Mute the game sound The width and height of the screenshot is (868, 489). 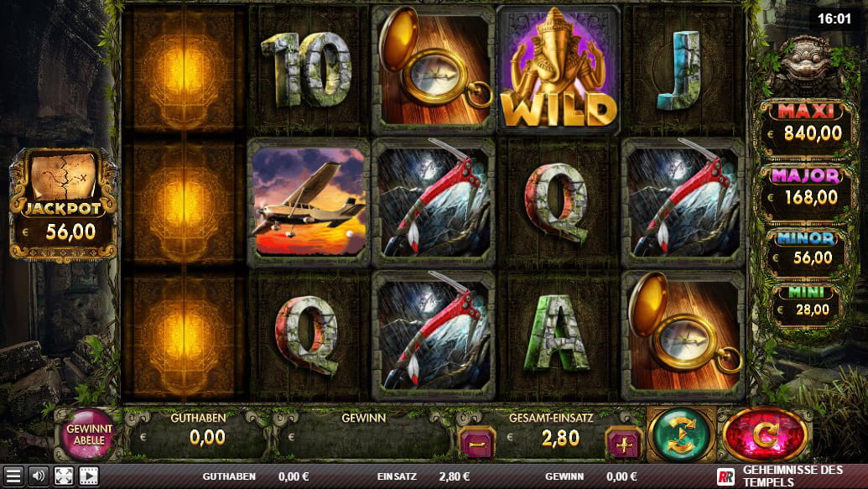[x=39, y=476]
